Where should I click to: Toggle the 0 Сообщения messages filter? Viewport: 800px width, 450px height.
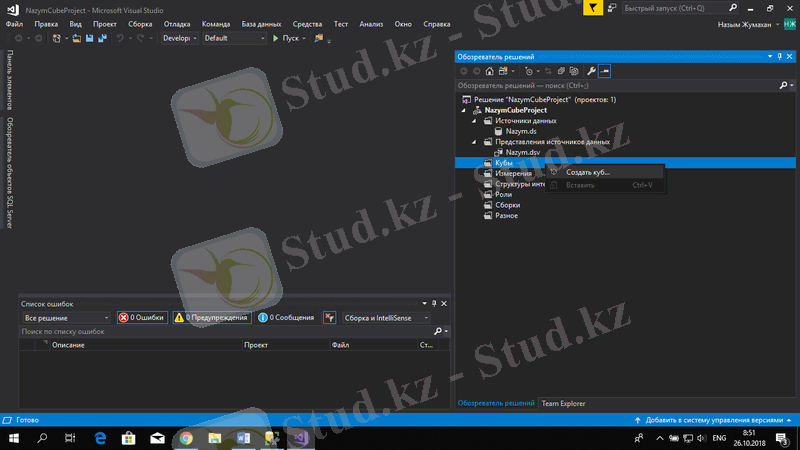click(x=286, y=318)
